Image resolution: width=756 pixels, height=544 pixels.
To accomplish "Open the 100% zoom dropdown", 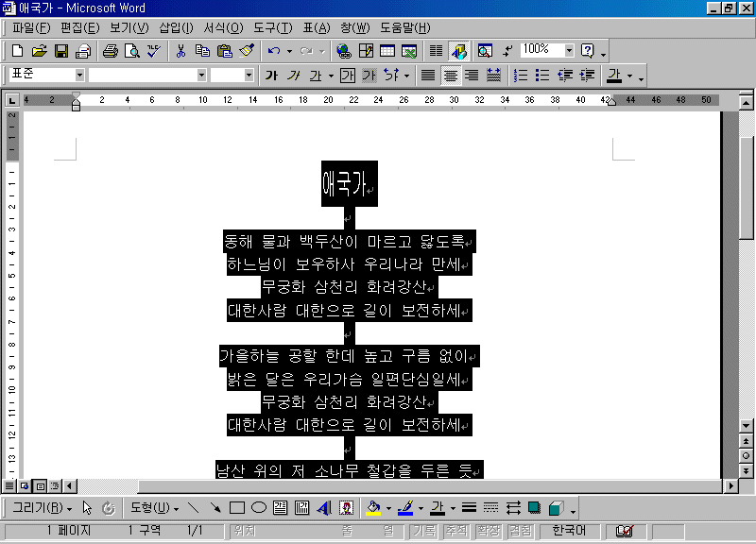I will click(x=570, y=50).
